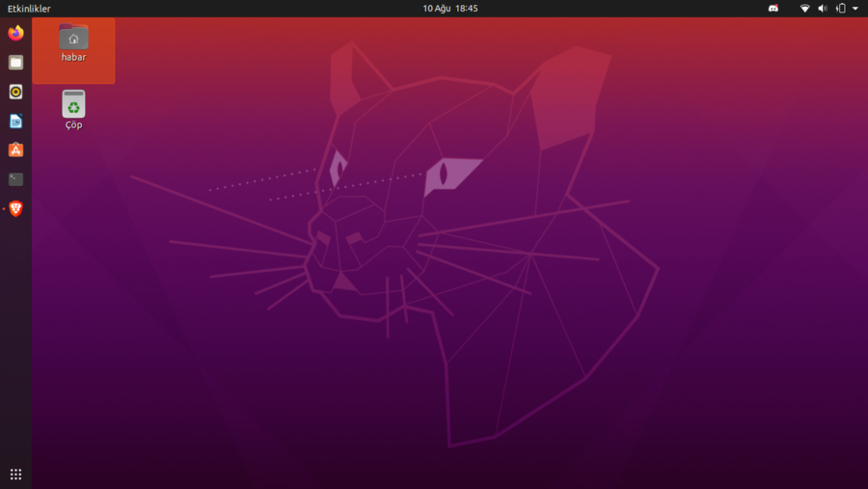Show Applications grid button
The width and height of the screenshot is (868, 489).
tap(15, 474)
